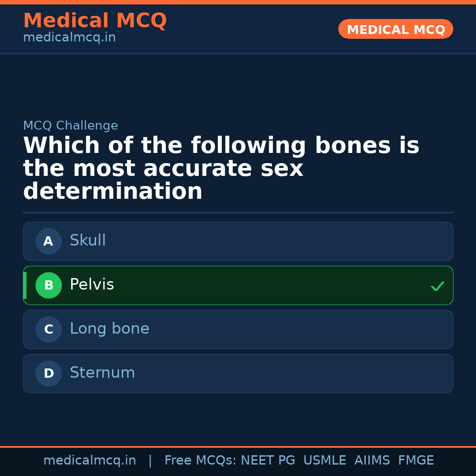This screenshot has height=476, width=476.
Task: Open the USMLE section in footer
Action: click(325, 460)
